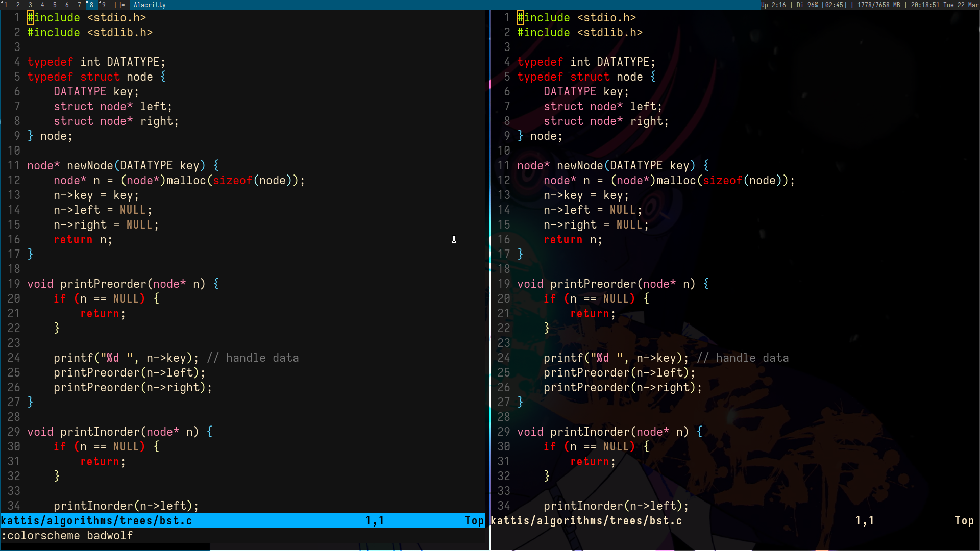Image resolution: width=980 pixels, height=551 pixels.
Task: Click the Alacritty window title in bar
Action: coord(150,5)
